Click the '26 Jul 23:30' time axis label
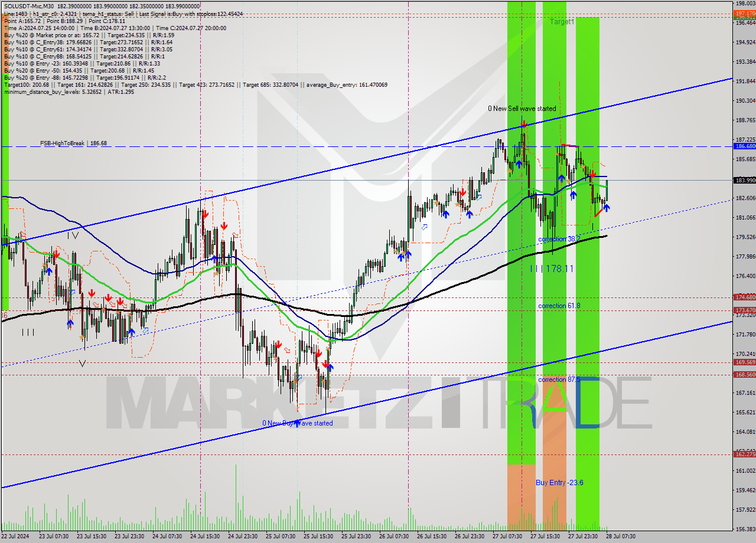 click(x=470, y=537)
